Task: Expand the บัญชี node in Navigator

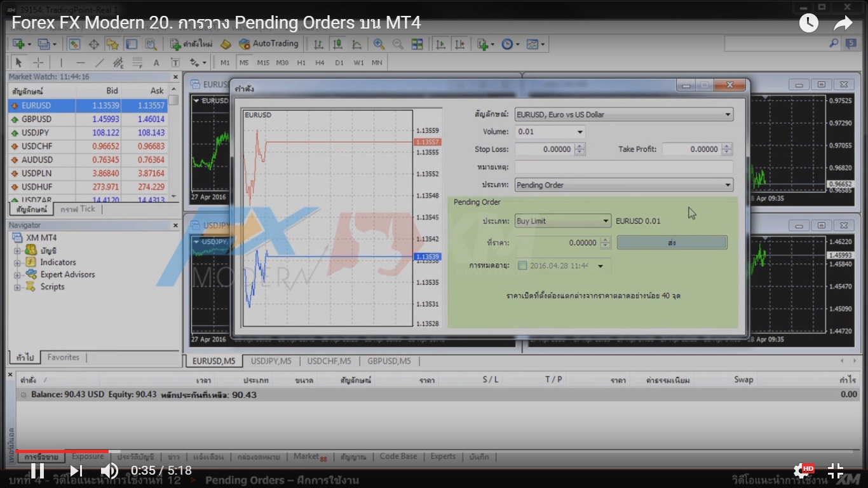Action: tap(17, 251)
